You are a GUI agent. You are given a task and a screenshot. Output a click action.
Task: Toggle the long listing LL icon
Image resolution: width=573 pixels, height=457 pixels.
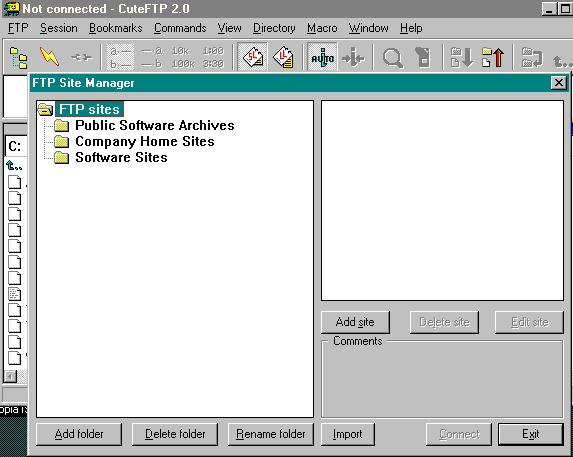(284, 57)
